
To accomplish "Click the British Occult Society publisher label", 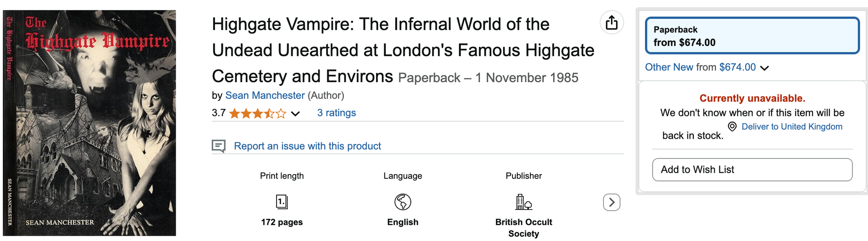I will (524, 228).
